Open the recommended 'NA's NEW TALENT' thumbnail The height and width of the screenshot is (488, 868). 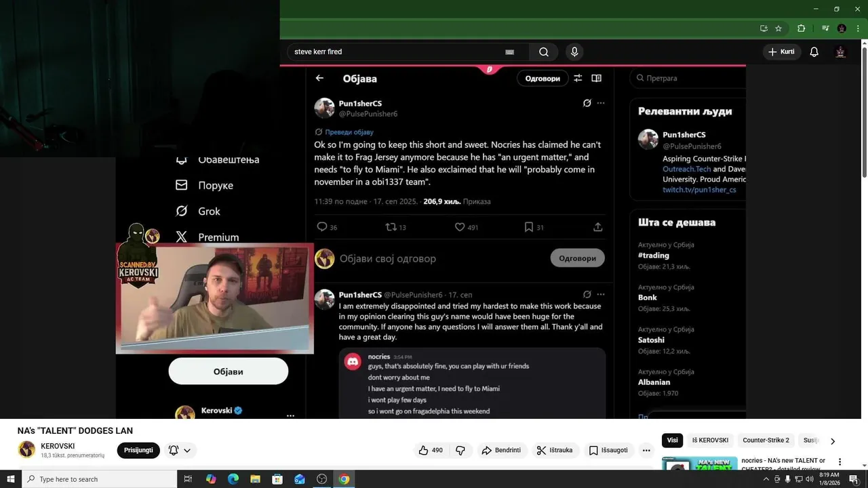click(699, 464)
